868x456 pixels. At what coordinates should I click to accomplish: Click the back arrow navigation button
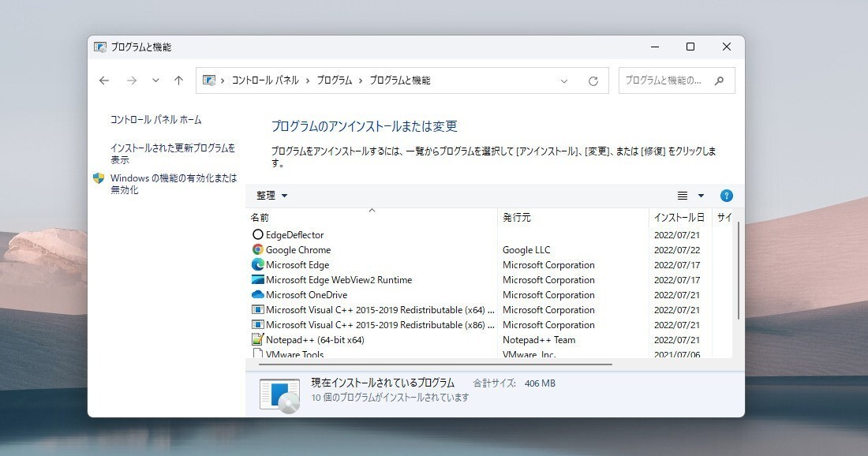pyautogui.click(x=104, y=80)
